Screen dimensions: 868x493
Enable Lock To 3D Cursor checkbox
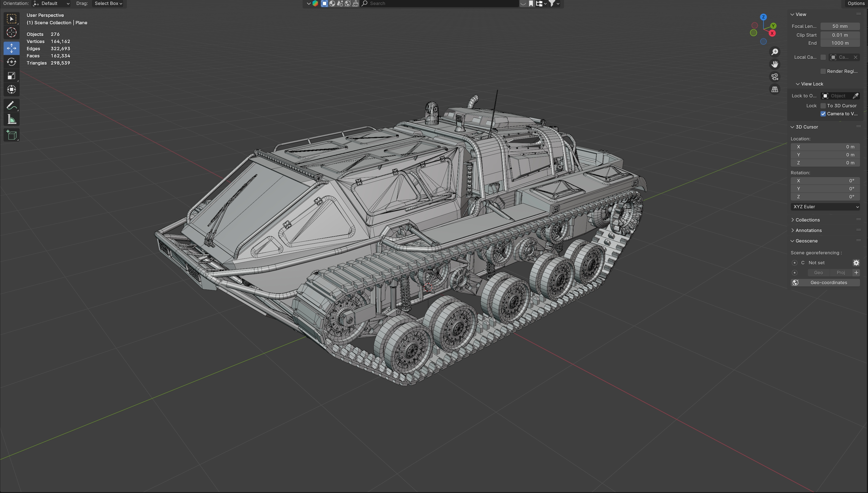[823, 106]
